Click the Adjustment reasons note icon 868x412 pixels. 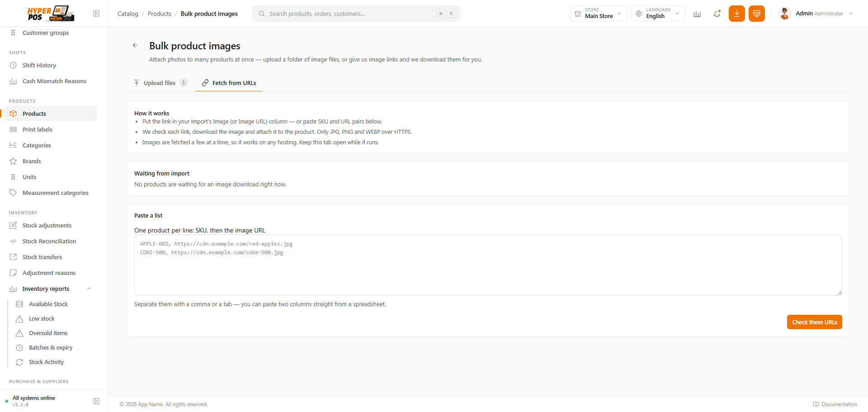point(13,273)
